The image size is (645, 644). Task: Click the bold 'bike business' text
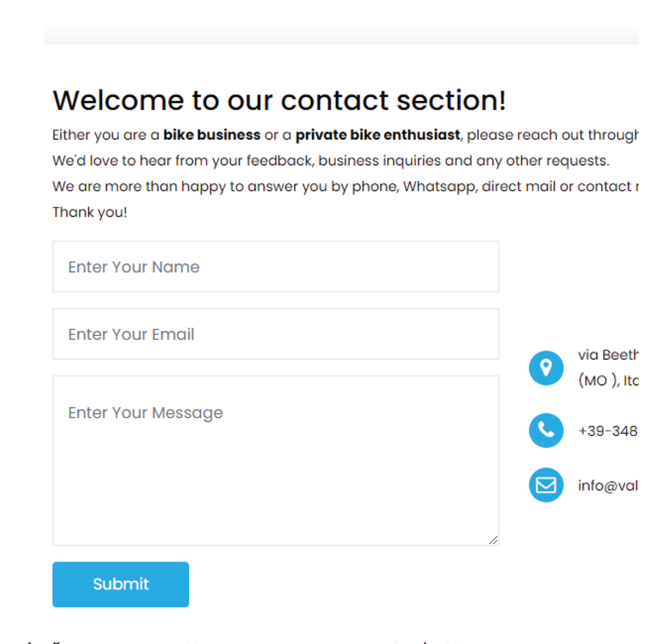click(211, 135)
